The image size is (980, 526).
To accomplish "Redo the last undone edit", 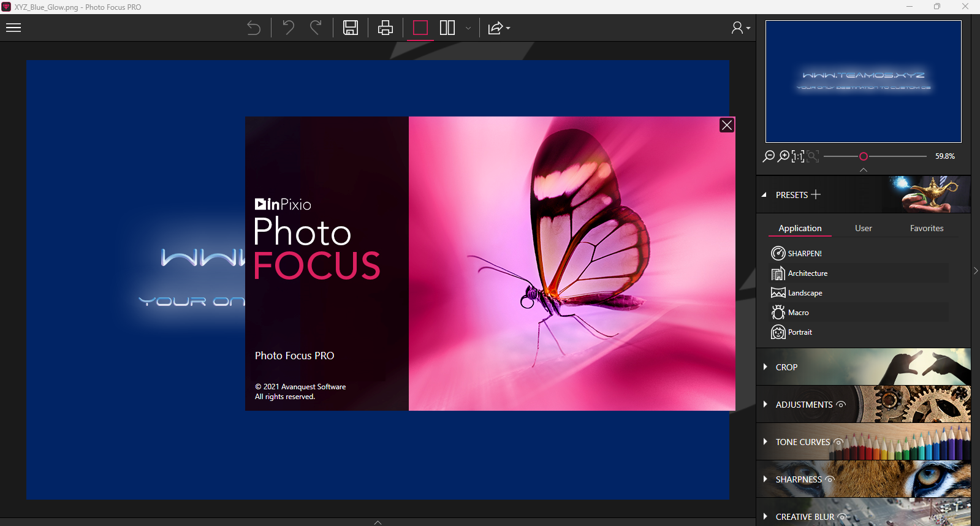I will [x=316, y=28].
